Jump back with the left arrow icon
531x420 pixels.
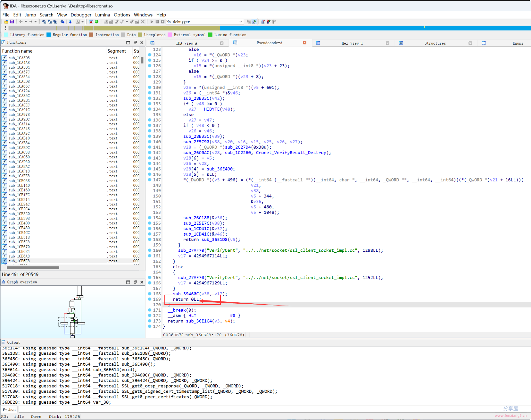(x=21, y=22)
